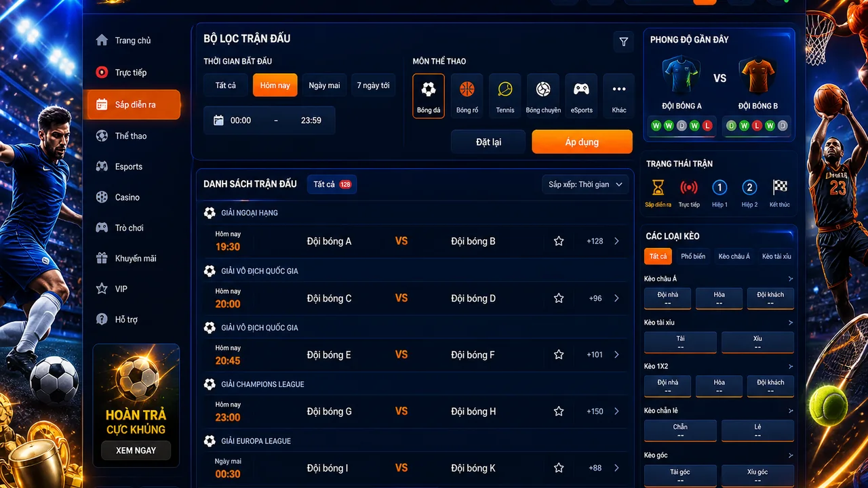
Task: Choose the Bóng rổ basketball icon
Action: pyautogui.click(x=467, y=96)
